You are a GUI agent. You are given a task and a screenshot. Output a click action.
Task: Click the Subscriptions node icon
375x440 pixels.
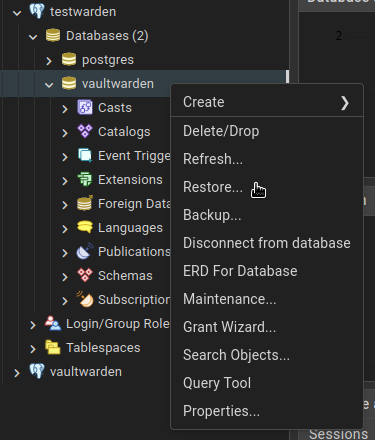tap(85, 299)
